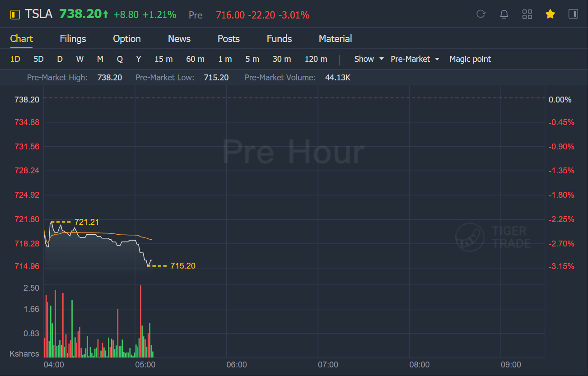Viewport: 588px width, 376px height.
Task: Click the +1.21% change in header
Action: (x=159, y=15)
